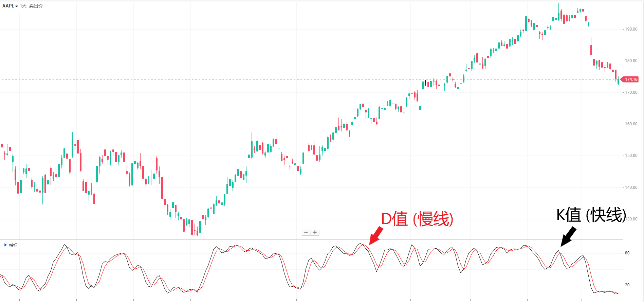
Task: Click the 170.00 price axis label
Action: [631, 92]
